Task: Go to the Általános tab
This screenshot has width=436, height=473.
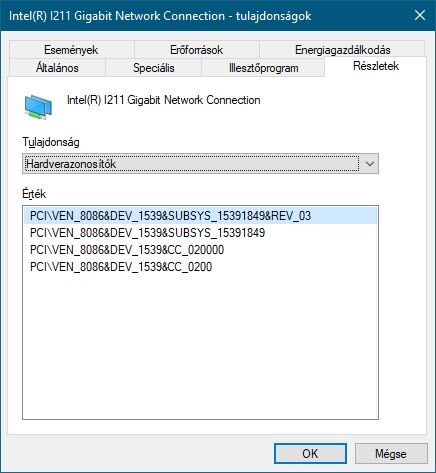Action: point(57,68)
